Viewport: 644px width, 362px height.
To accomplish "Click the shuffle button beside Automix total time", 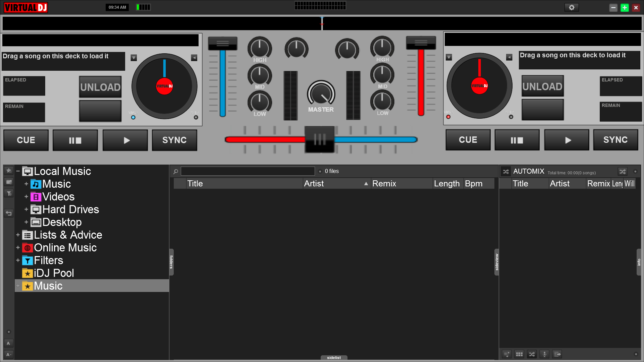I will 623,172.
